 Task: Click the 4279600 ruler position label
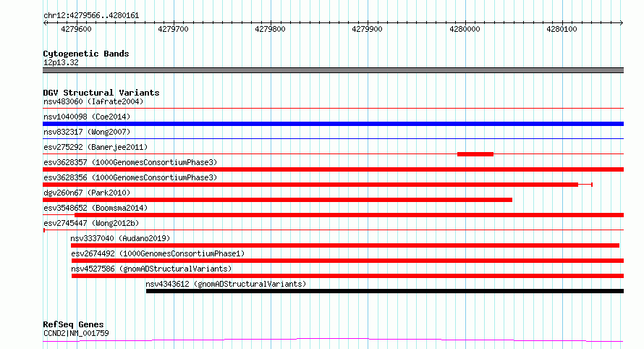[x=77, y=29]
